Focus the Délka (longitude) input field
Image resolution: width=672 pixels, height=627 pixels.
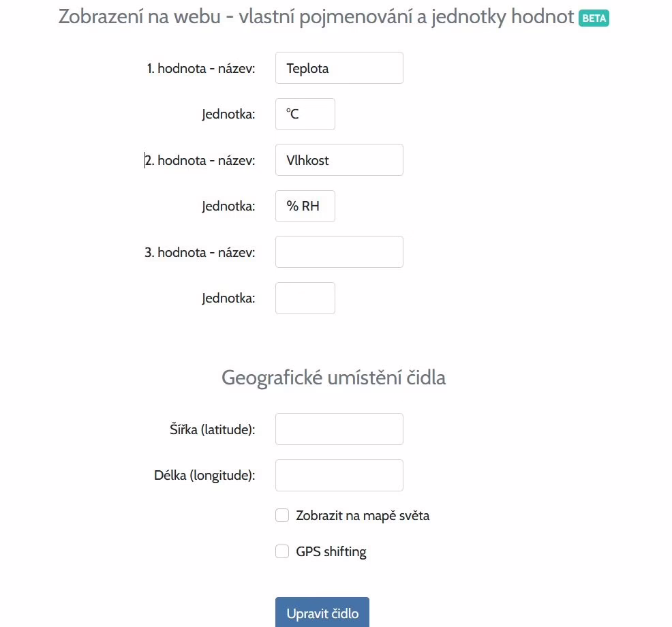coord(339,475)
